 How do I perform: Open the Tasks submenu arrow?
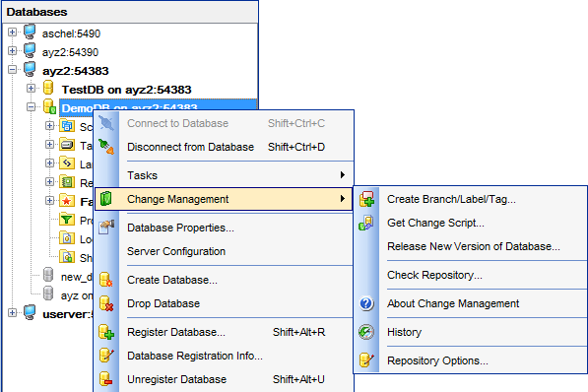click(x=343, y=174)
